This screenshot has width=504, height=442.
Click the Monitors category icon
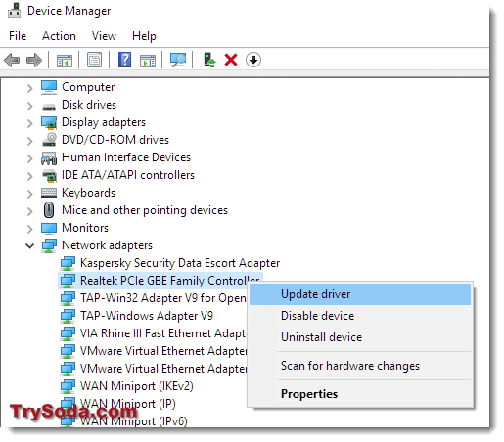click(x=49, y=228)
